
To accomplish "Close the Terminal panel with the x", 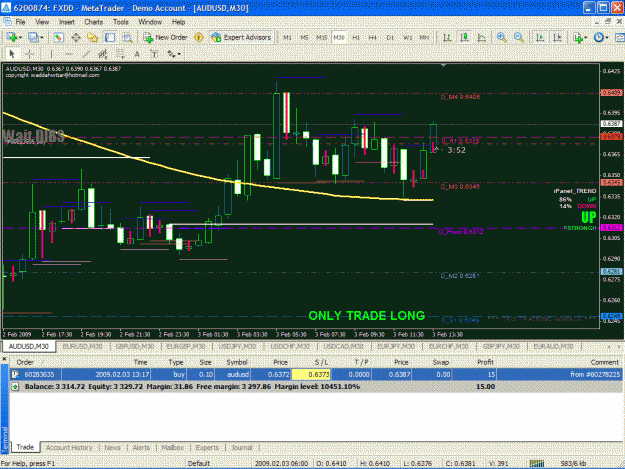I will pos(4,359).
